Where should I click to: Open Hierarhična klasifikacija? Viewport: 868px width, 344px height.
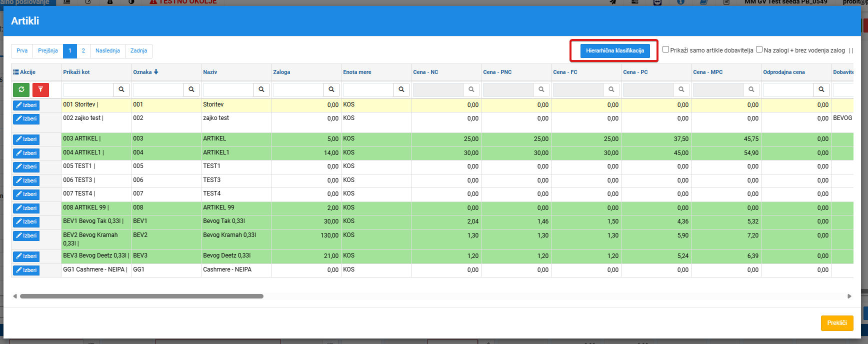tap(615, 50)
